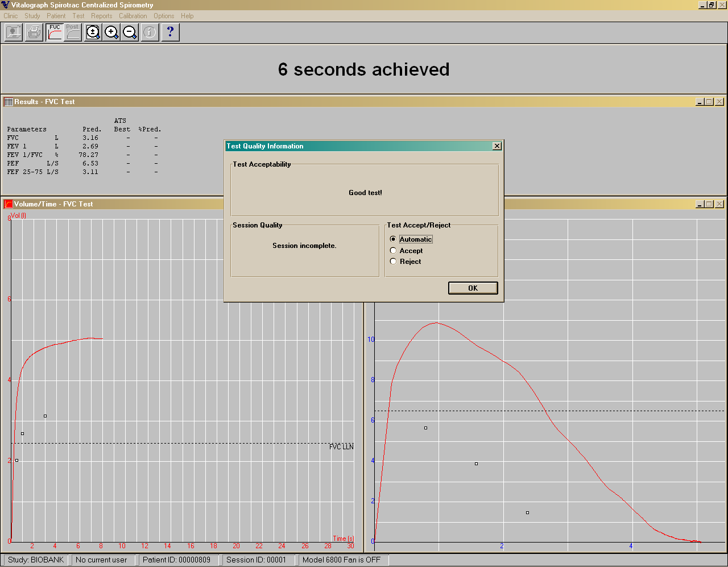728x567 pixels.
Task: Click the Good test! acceptability message
Action: (365, 193)
